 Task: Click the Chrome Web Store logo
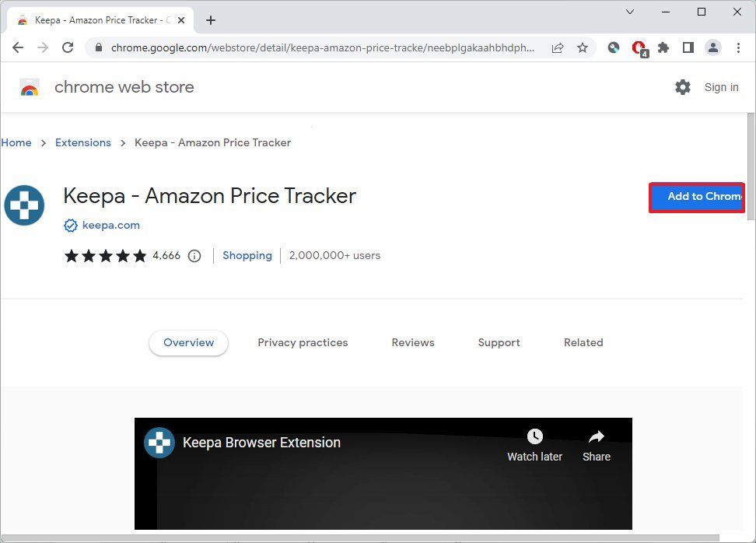click(30, 87)
